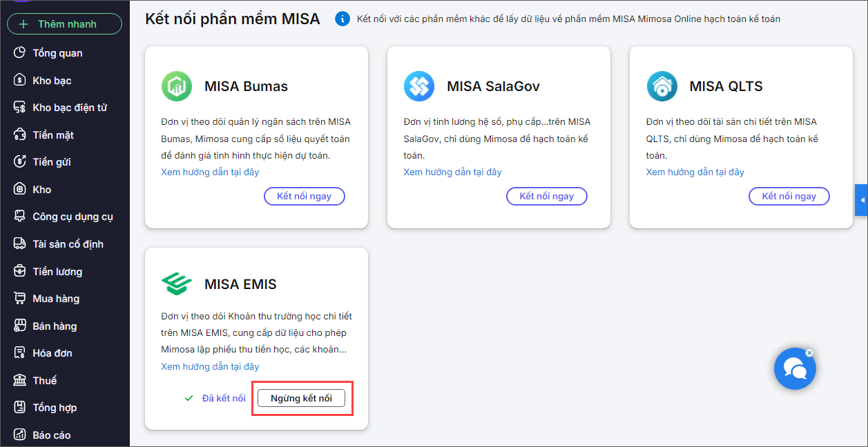The image size is (868, 447).
Task: Dismiss the chat bubble with small X
Action: tap(810, 352)
